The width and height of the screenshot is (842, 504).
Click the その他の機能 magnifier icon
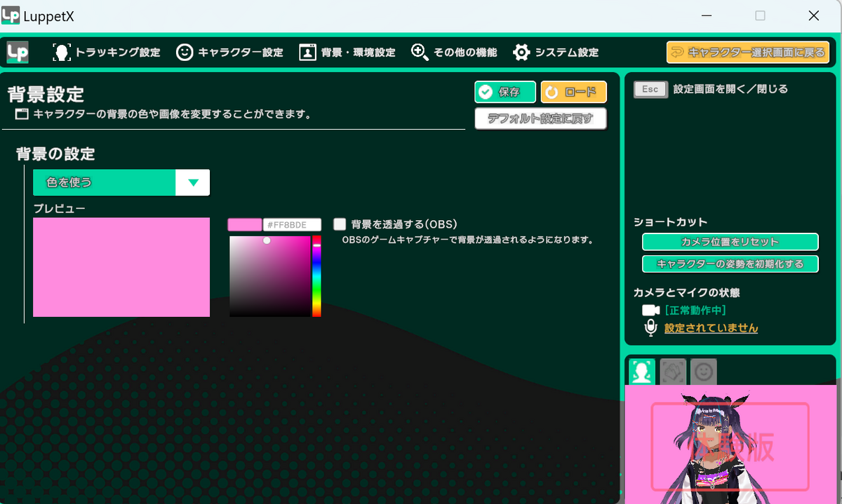coord(420,52)
